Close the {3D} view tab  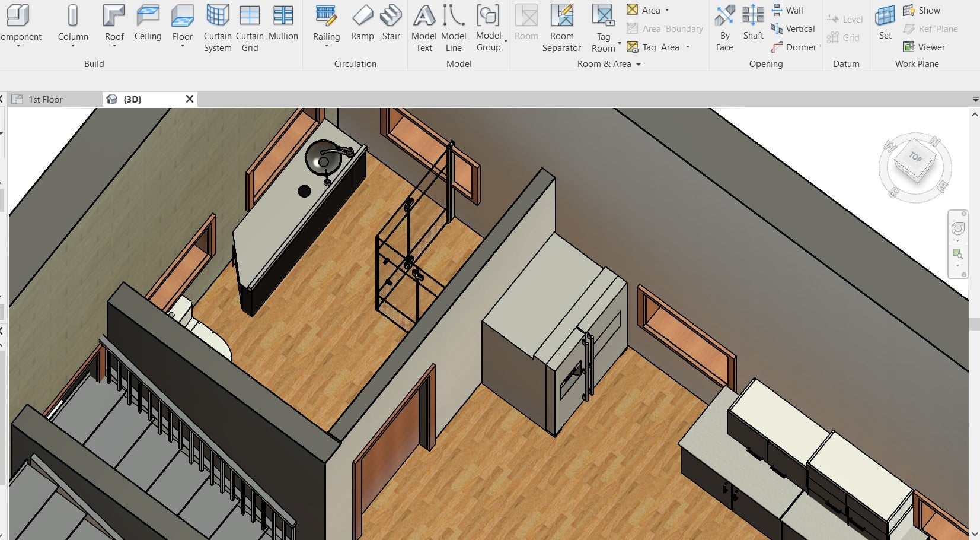[190, 99]
